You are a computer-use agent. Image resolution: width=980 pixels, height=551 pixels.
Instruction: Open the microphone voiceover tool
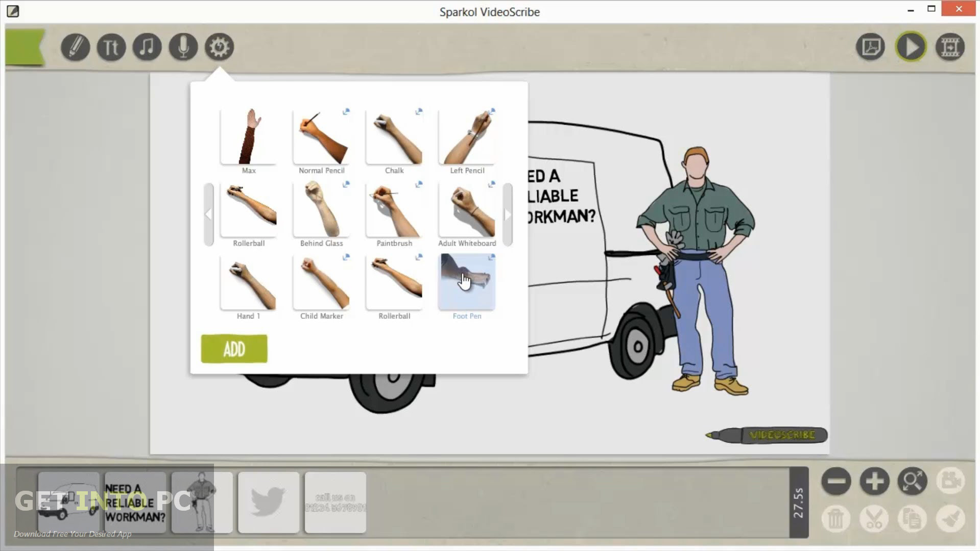click(183, 47)
